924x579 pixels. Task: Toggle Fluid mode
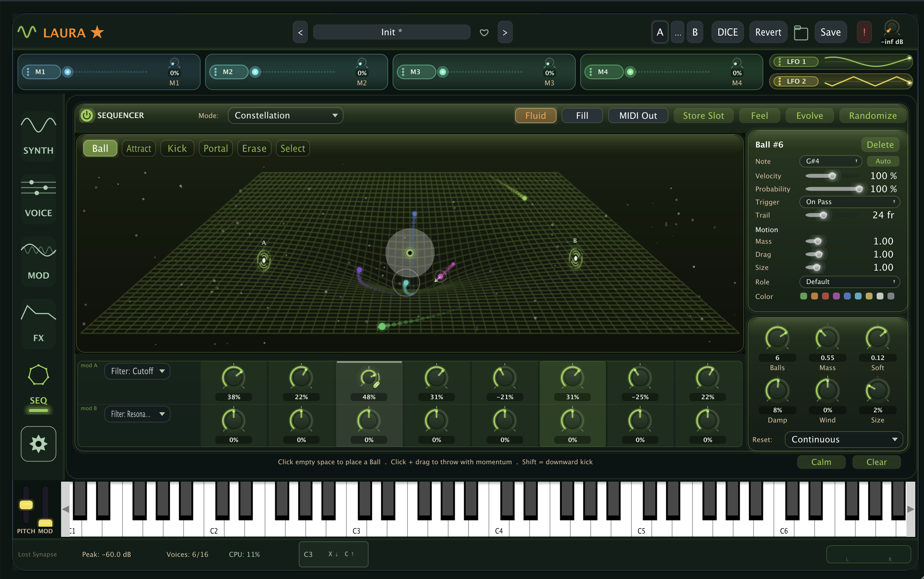[535, 116]
